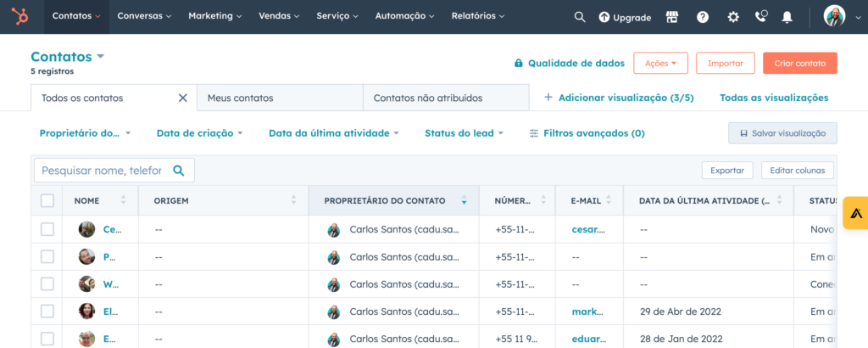Open Conversas navigation menu
Screen dimensions: 868x348
(144, 17)
